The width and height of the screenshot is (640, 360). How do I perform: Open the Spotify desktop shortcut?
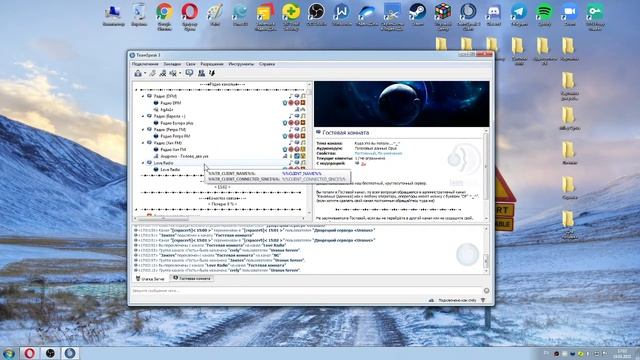coord(544,14)
